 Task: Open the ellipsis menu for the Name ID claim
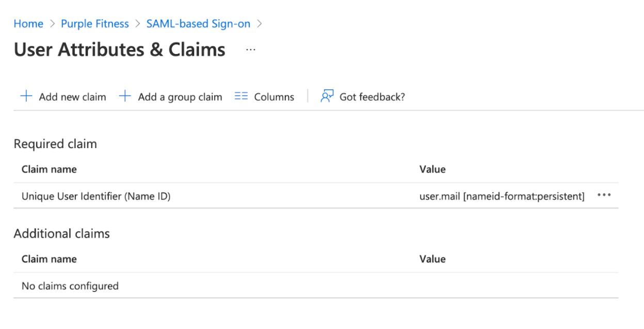[604, 195]
